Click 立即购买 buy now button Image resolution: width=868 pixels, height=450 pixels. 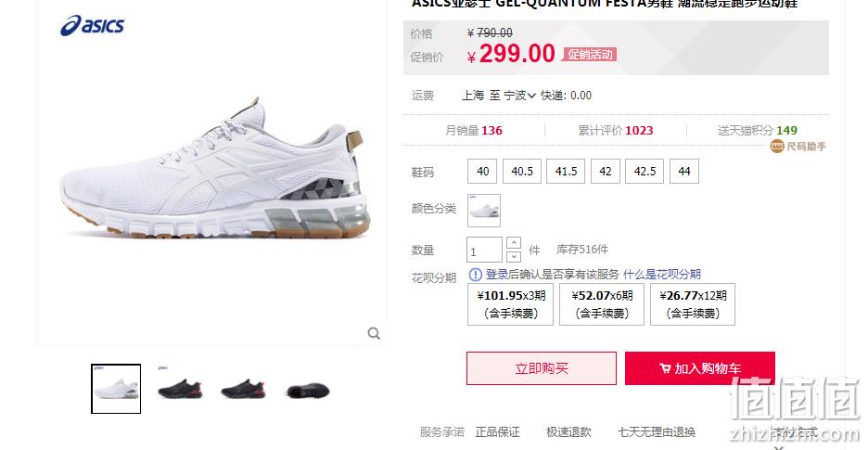[542, 368]
